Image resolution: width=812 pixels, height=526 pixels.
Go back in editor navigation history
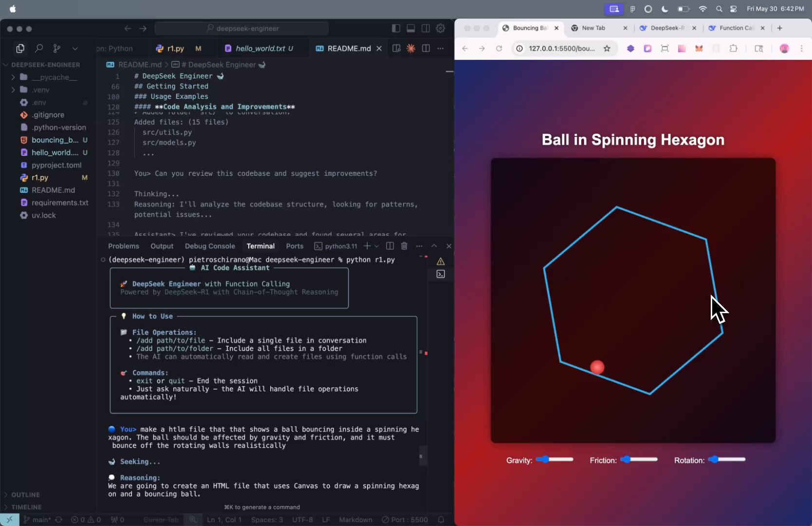tap(128, 28)
